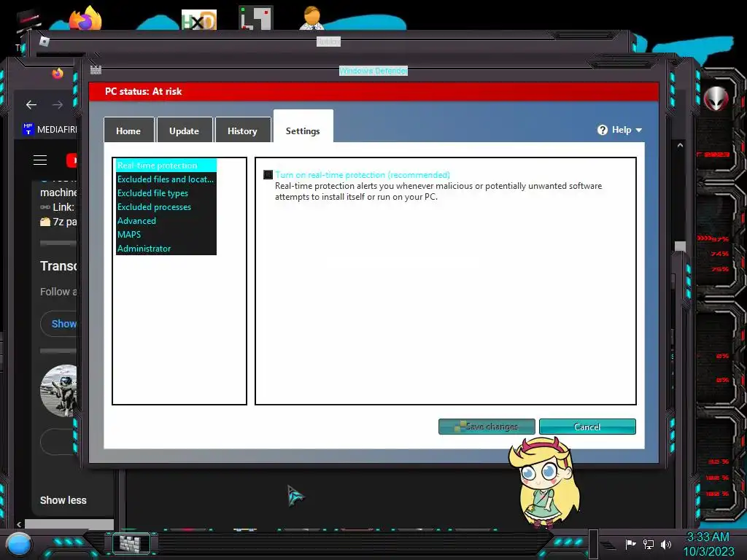The height and width of the screenshot is (560, 747).
Task: Click the Windows Defender title bar icon
Action: pyautogui.click(x=96, y=69)
